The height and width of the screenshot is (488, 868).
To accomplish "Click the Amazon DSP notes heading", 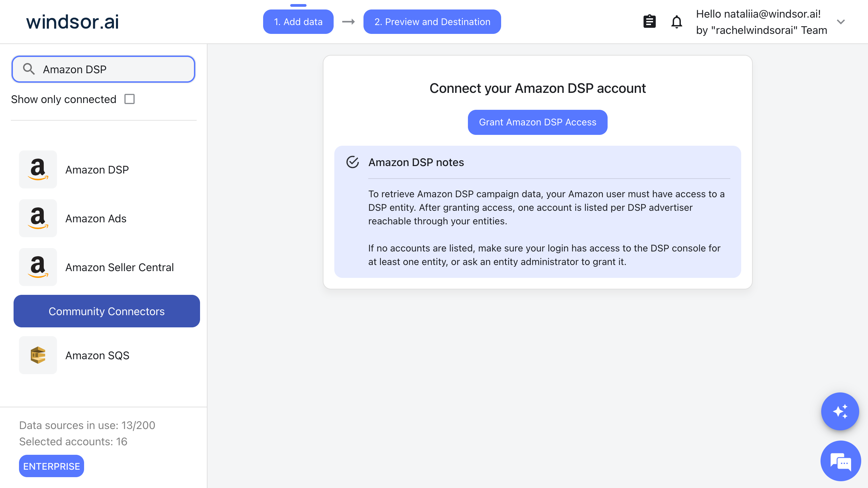I will tap(416, 162).
